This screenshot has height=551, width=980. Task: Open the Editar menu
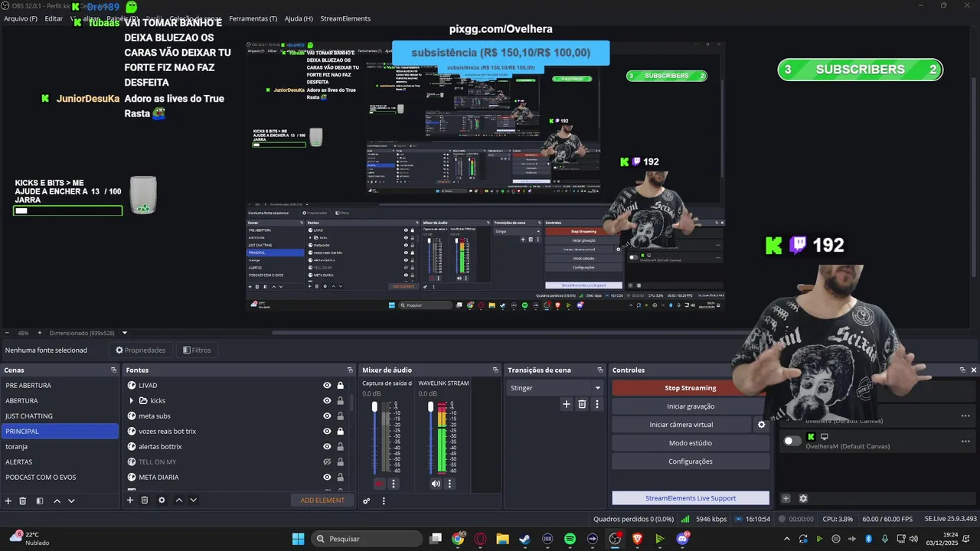click(x=54, y=18)
